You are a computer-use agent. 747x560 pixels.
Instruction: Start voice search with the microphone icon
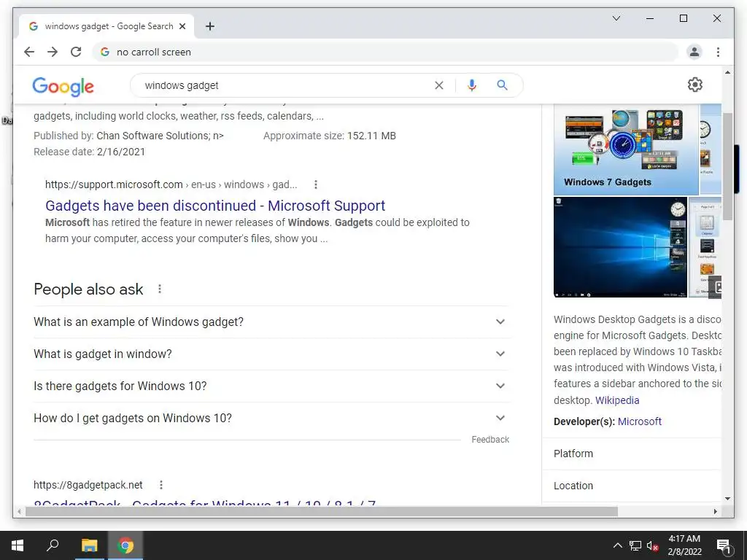click(x=472, y=85)
